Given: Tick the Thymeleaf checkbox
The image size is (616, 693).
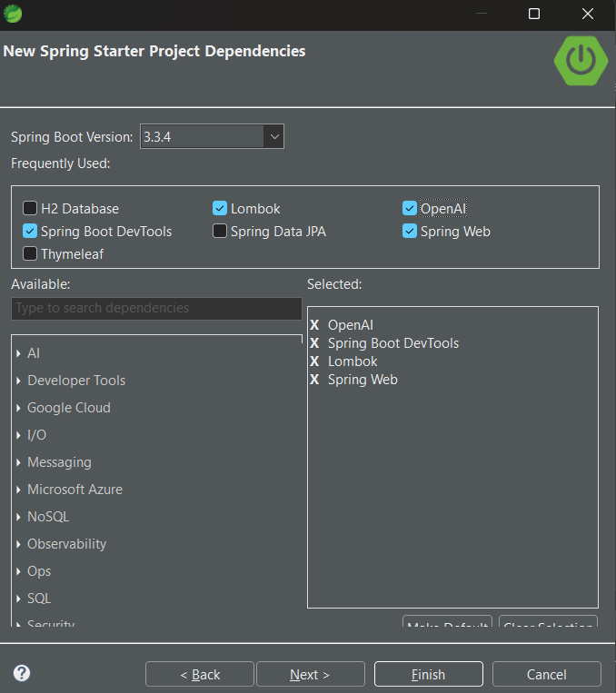Looking at the screenshot, I should tap(30, 254).
